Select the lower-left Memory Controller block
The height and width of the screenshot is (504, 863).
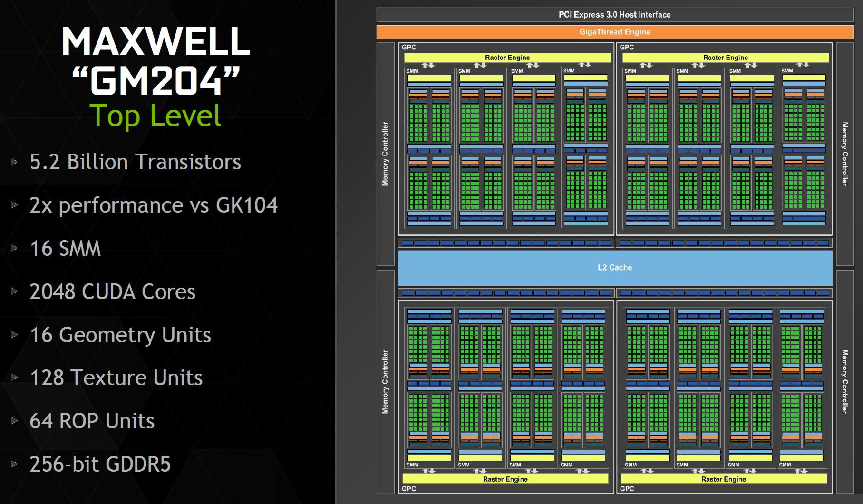(385, 382)
